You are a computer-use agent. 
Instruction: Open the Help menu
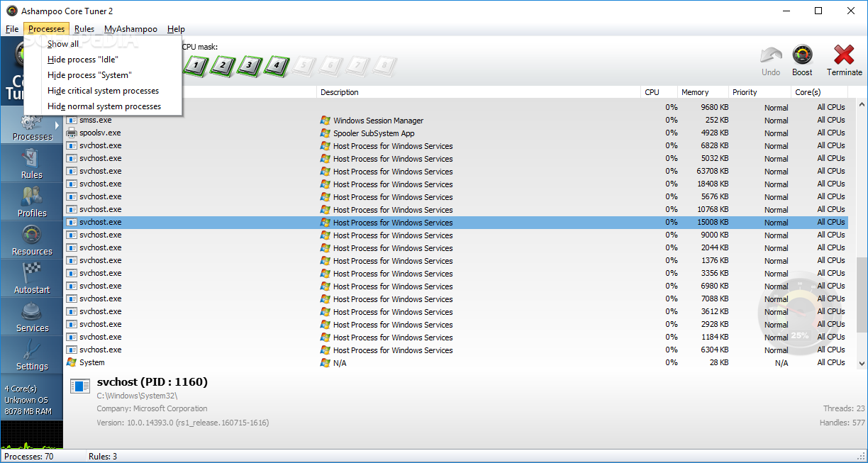coord(176,29)
